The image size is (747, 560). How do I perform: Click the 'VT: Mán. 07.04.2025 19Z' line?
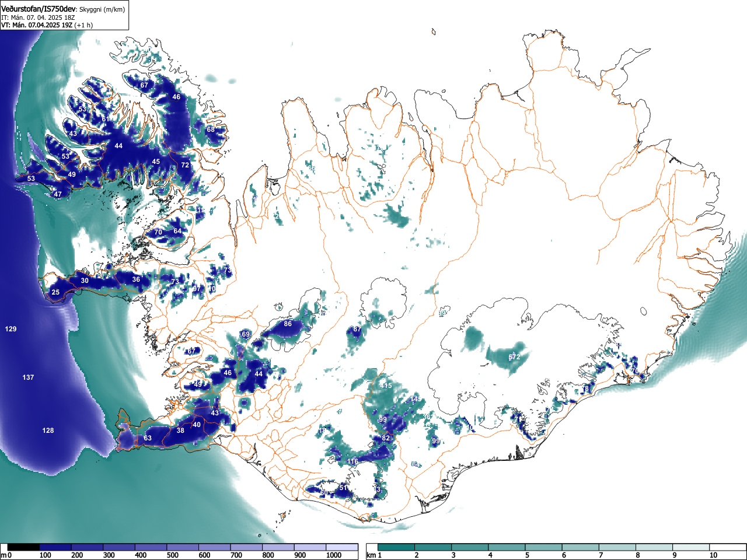[x=37, y=25]
